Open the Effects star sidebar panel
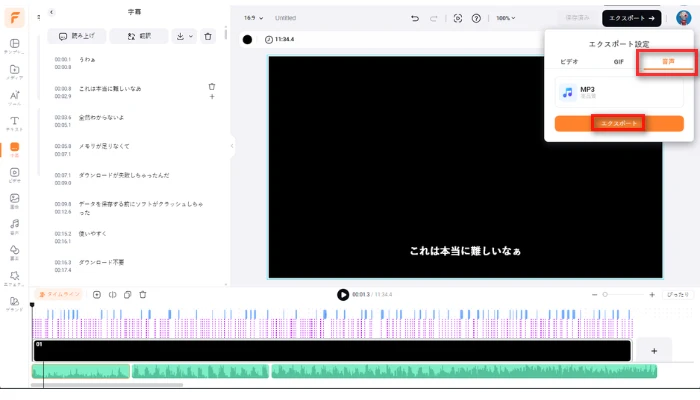Viewport: 700px width, 400px height. [x=14, y=278]
